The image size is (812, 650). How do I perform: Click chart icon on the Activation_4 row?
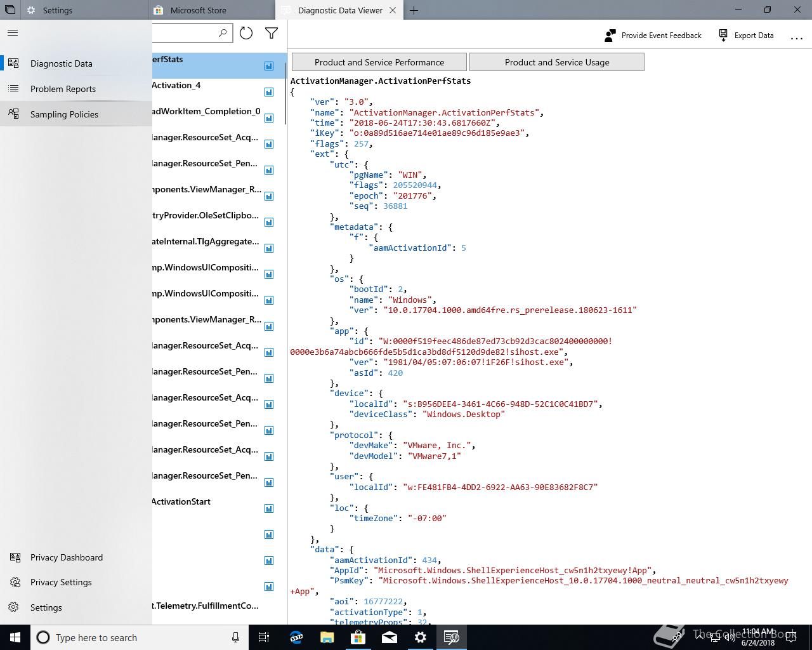point(269,92)
